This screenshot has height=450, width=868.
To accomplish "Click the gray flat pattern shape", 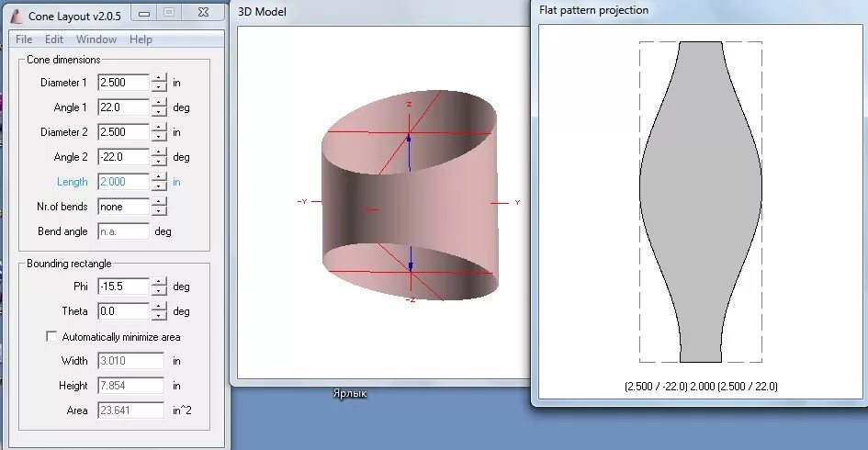I will click(x=701, y=202).
